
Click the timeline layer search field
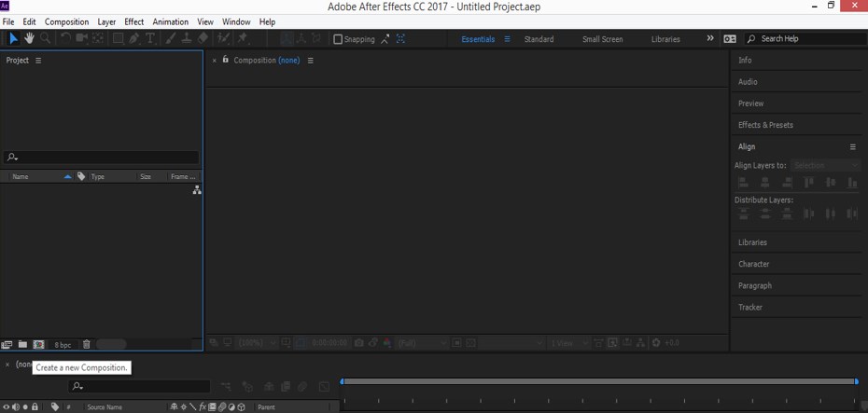click(x=139, y=387)
